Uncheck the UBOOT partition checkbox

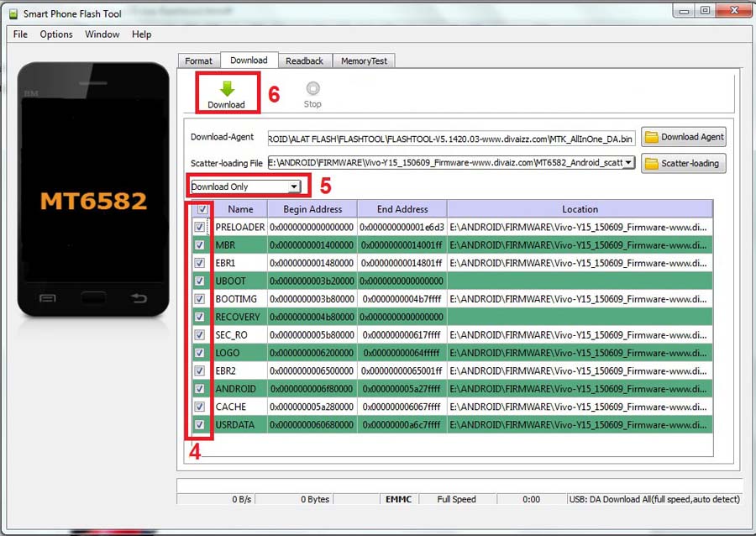pos(199,281)
